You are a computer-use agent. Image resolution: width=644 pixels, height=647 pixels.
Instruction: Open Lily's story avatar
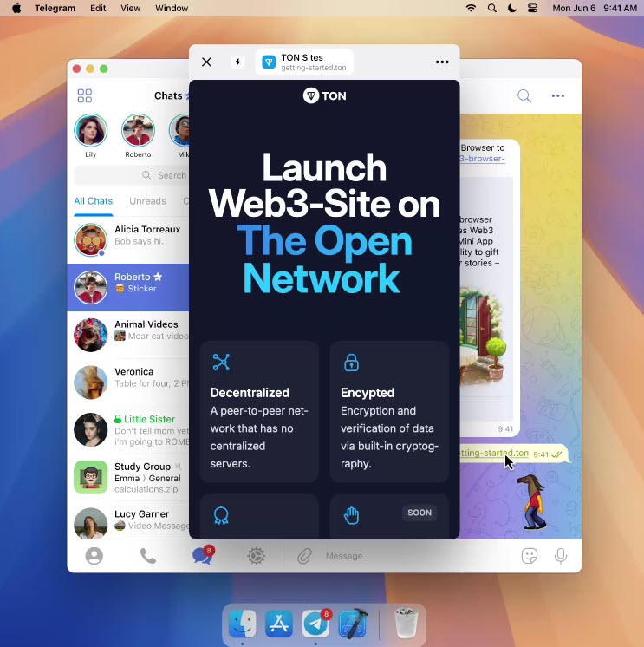91,131
